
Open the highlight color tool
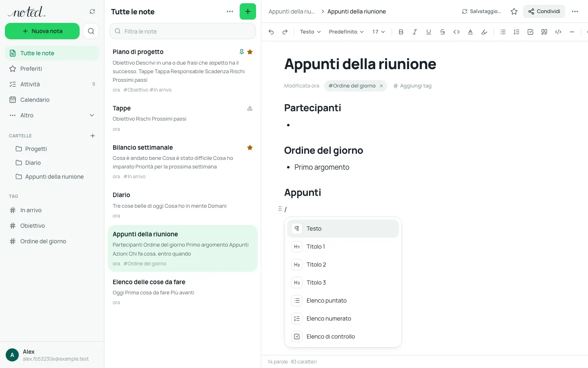[x=484, y=32]
